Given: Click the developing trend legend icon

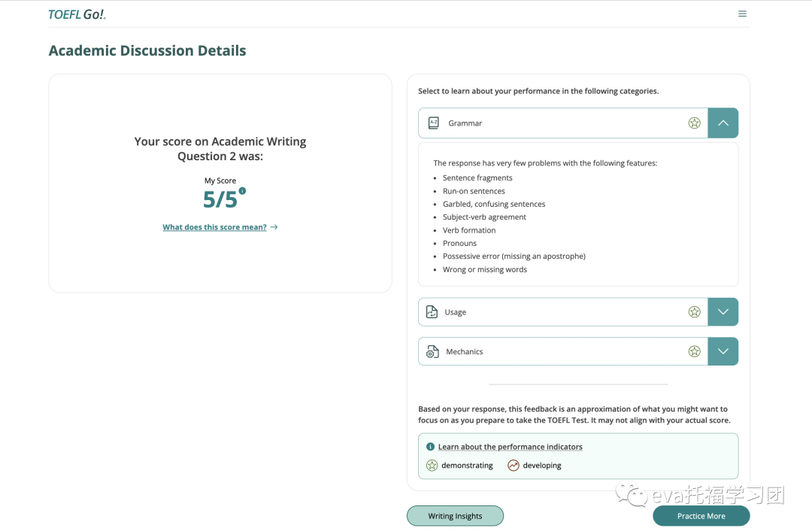Looking at the screenshot, I should point(514,466).
